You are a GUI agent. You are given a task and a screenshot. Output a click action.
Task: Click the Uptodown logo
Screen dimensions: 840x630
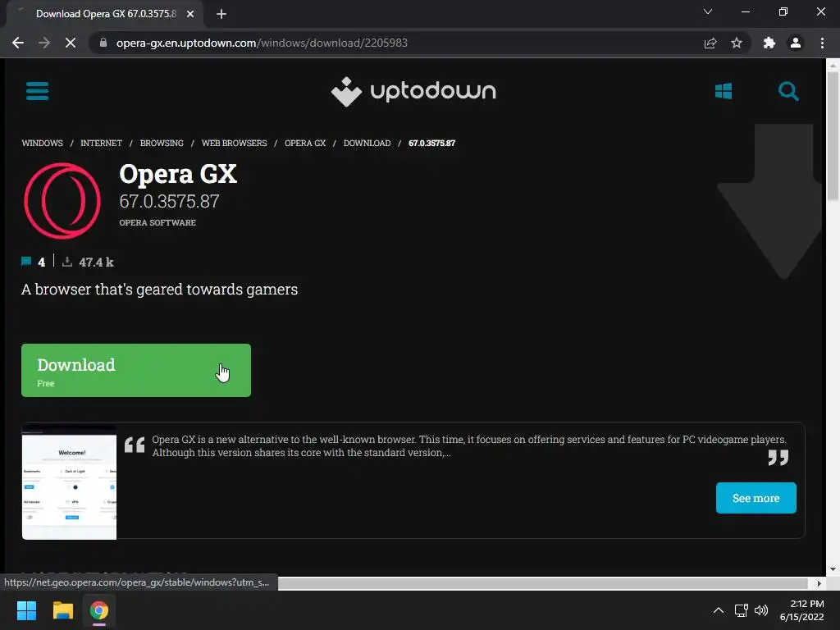(x=413, y=92)
